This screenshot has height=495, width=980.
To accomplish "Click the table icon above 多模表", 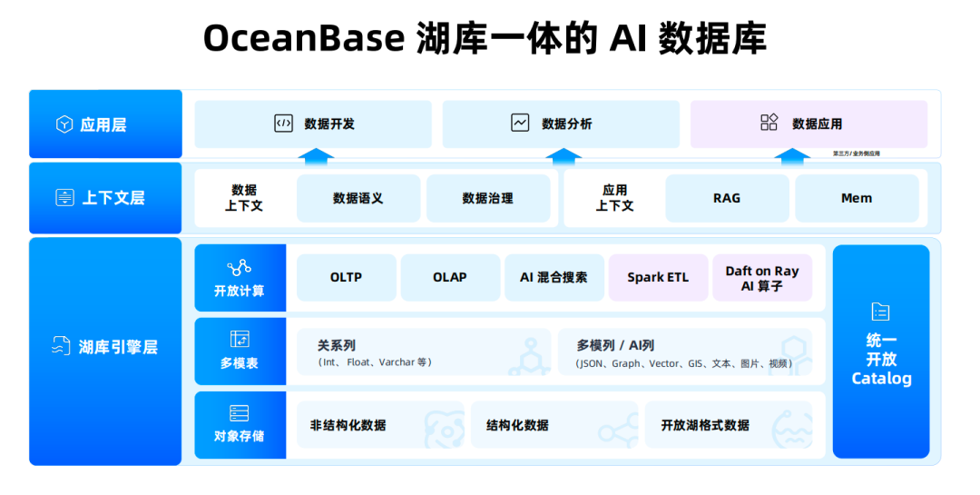I will click(x=240, y=339).
